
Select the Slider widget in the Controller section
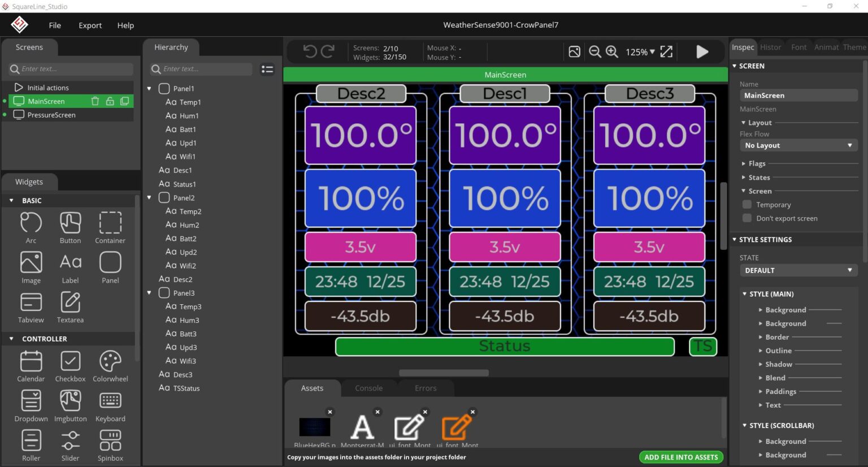(70, 445)
